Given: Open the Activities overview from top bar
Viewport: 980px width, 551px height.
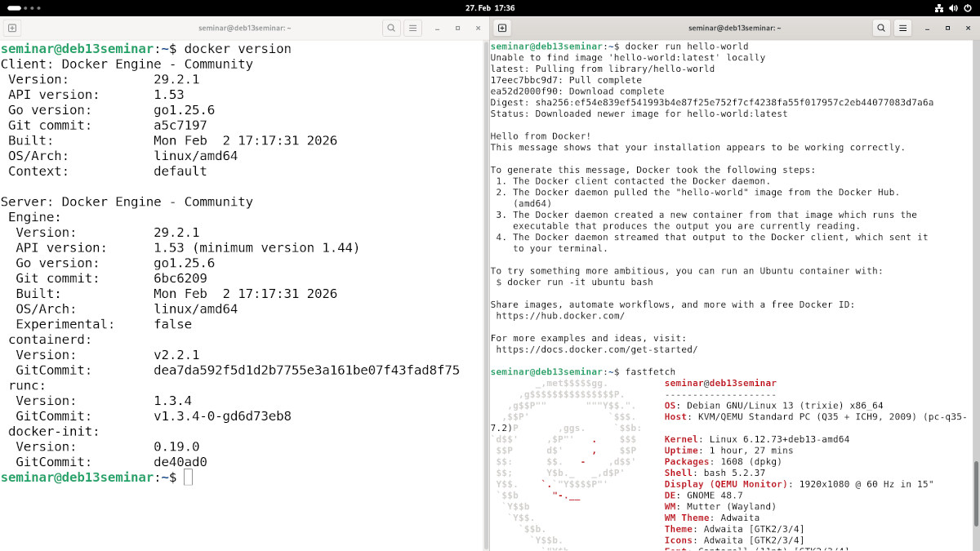Looking at the screenshot, I should (x=24, y=7).
